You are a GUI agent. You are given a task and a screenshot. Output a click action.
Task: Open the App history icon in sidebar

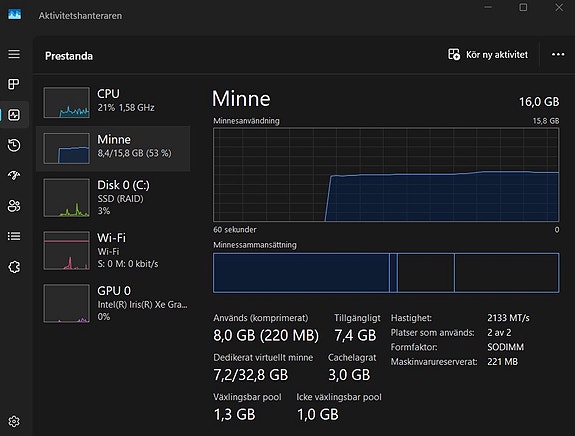coord(14,145)
